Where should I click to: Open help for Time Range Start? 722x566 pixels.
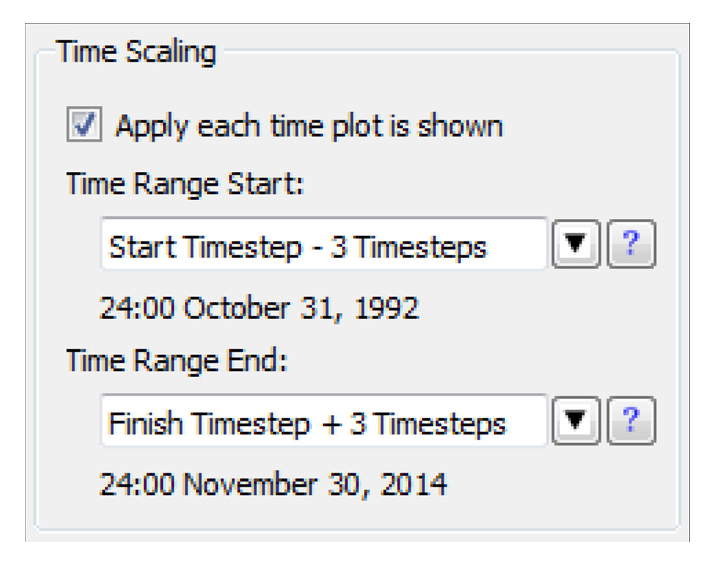632,246
